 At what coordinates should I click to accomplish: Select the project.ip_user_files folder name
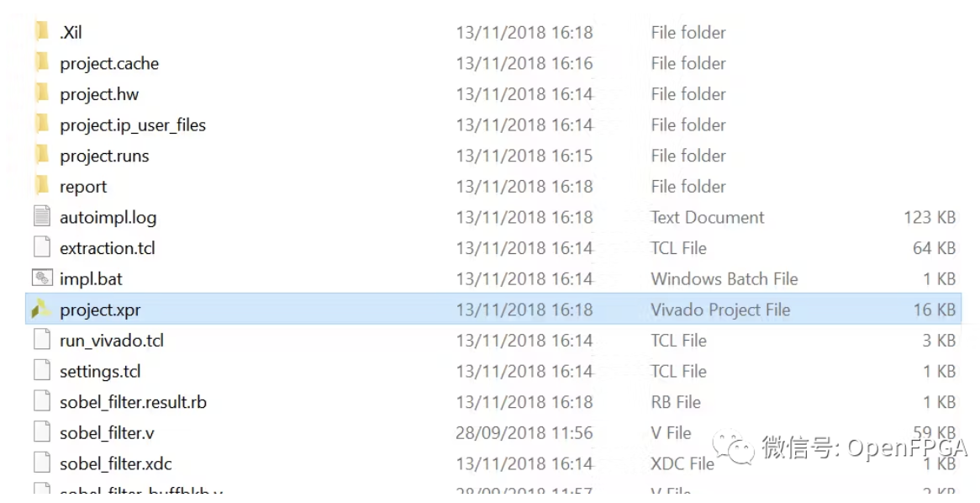click(133, 125)
